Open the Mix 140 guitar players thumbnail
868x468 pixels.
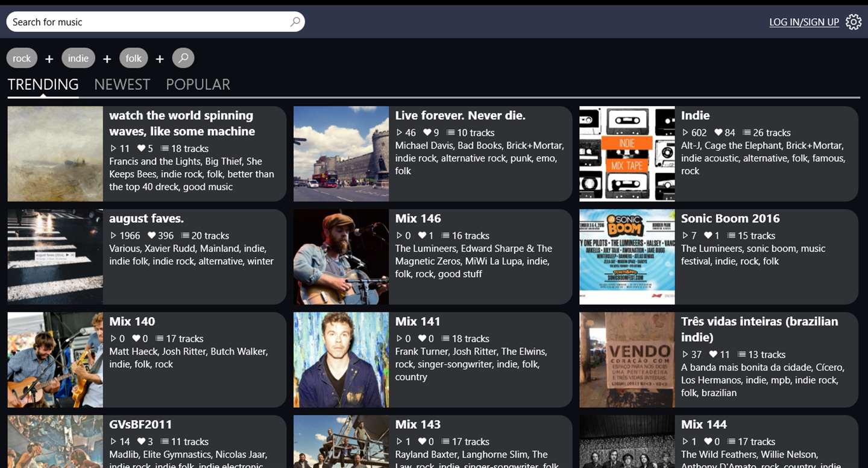55,360
